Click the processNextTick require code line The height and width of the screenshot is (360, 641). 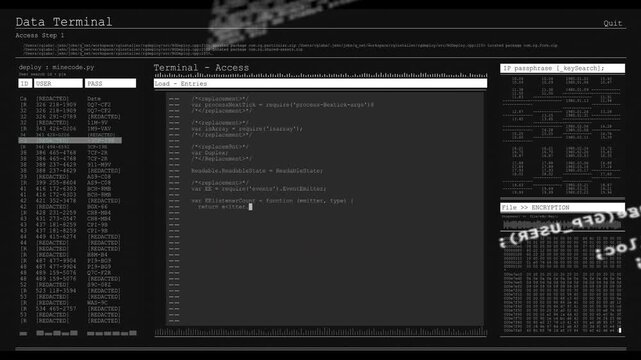282,105
